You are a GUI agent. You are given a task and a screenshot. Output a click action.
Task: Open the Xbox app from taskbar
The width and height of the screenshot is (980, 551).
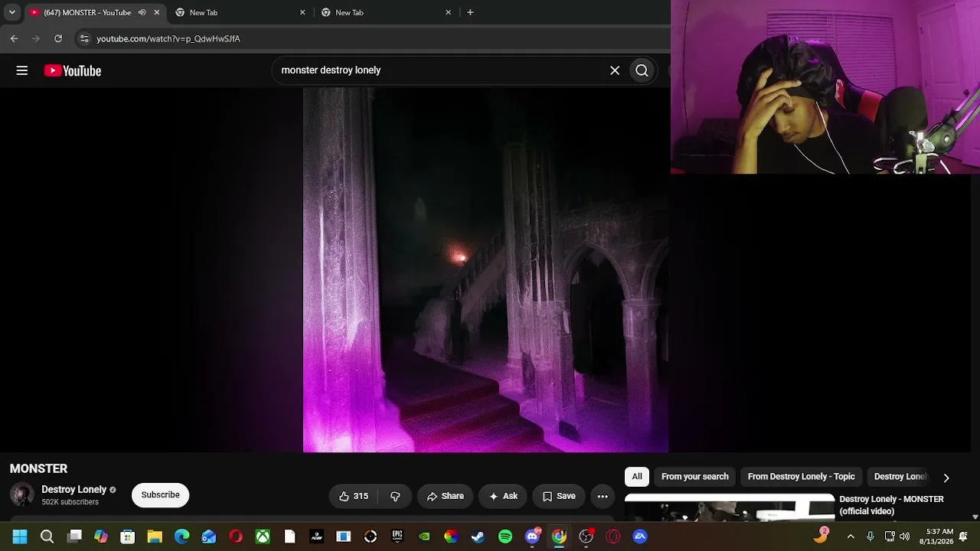pos(263,536)
